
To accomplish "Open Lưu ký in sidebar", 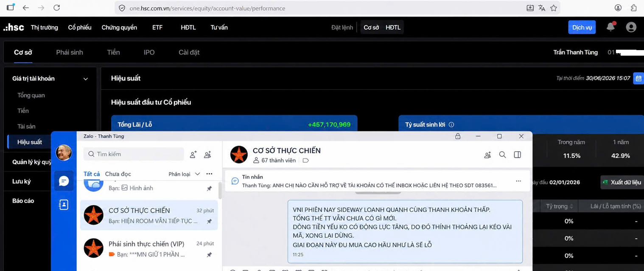I will coord(21,181).
